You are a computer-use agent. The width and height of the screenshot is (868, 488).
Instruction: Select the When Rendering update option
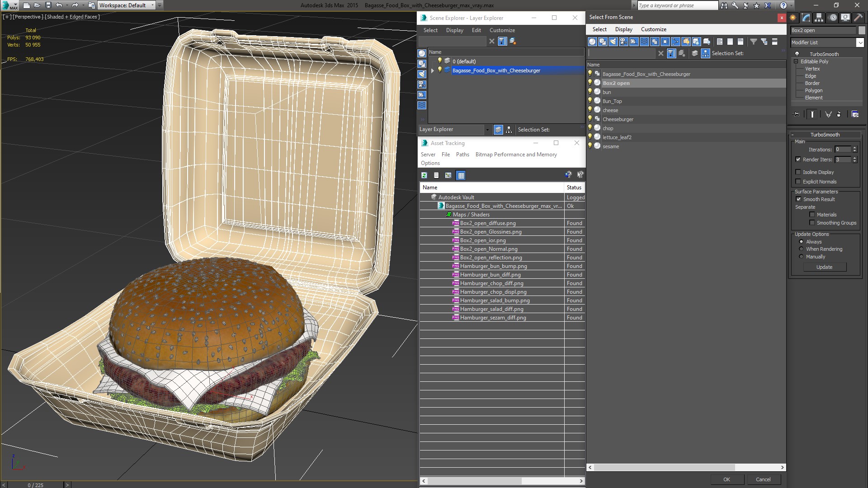[801, 249]
